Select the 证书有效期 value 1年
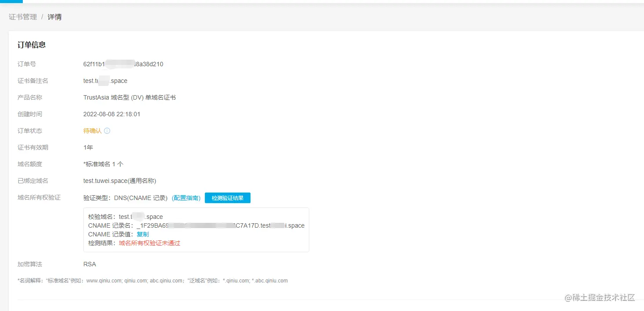 pyautogui.click(x=88, y=147)
